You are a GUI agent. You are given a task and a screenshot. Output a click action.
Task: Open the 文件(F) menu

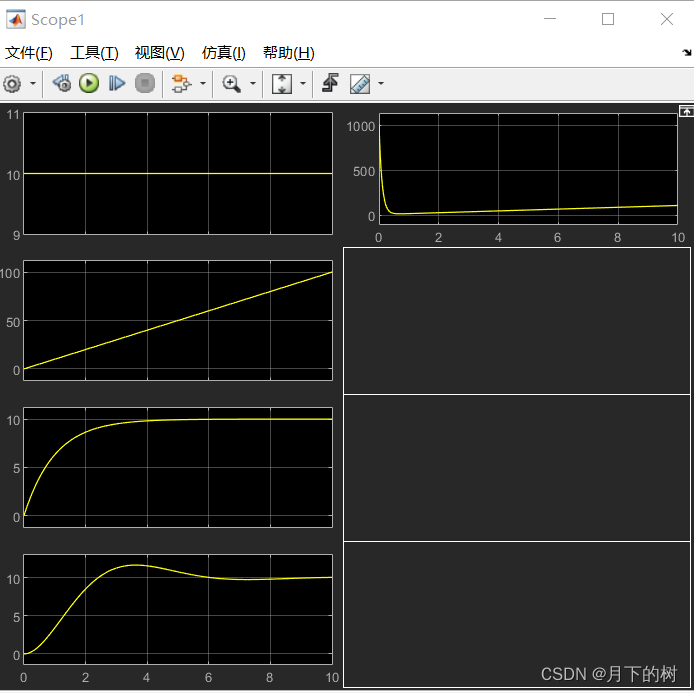pos(29,53)
